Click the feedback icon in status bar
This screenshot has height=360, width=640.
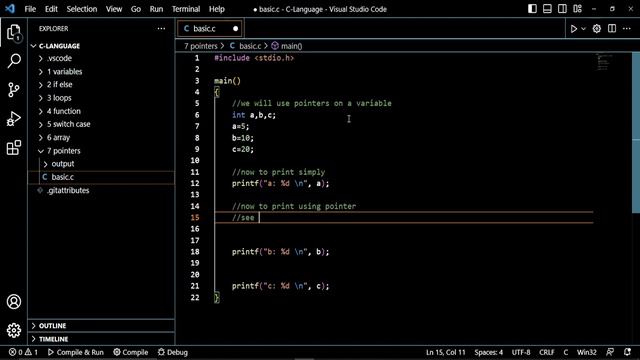click(x=610, y=352)
